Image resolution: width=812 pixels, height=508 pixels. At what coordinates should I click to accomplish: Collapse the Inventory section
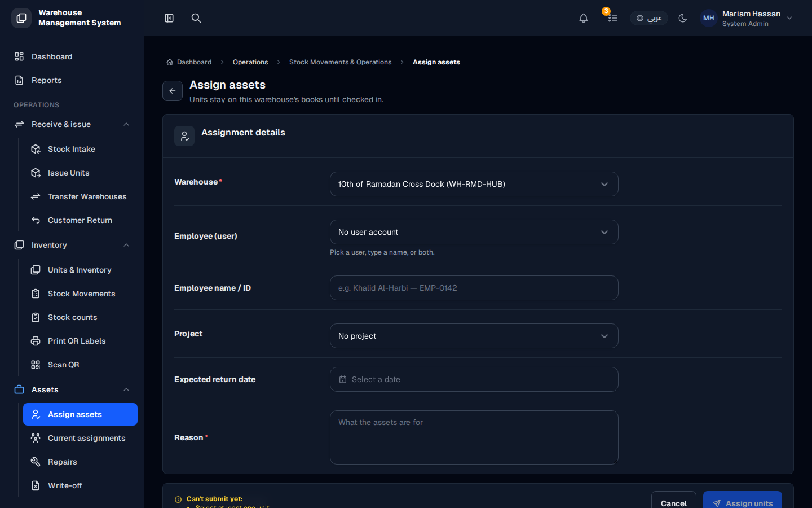(72, 245)
